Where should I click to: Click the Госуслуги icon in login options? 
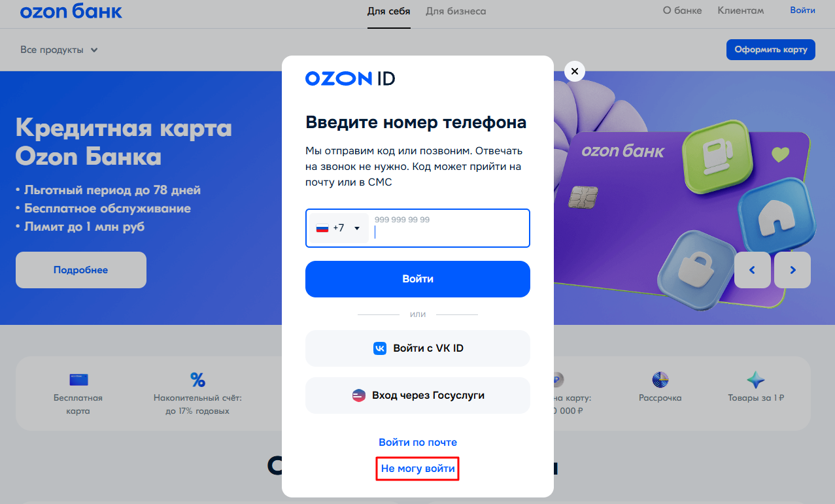358,395
